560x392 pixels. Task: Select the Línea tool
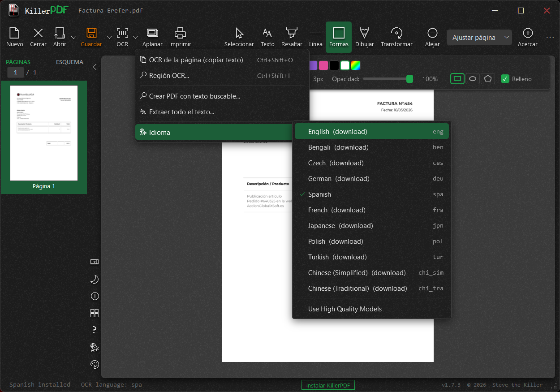[x=316, y=37]
